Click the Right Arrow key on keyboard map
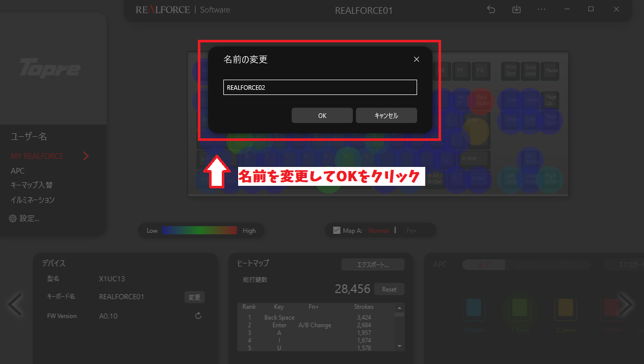Image resolution: width=644 pixels, height=364 pixels. pos(551,179)
